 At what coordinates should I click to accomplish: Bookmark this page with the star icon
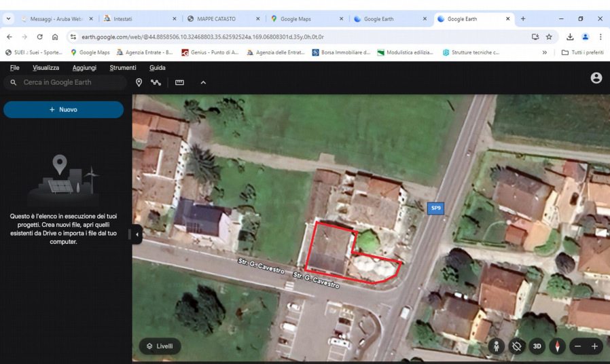(x=549, y=37)
